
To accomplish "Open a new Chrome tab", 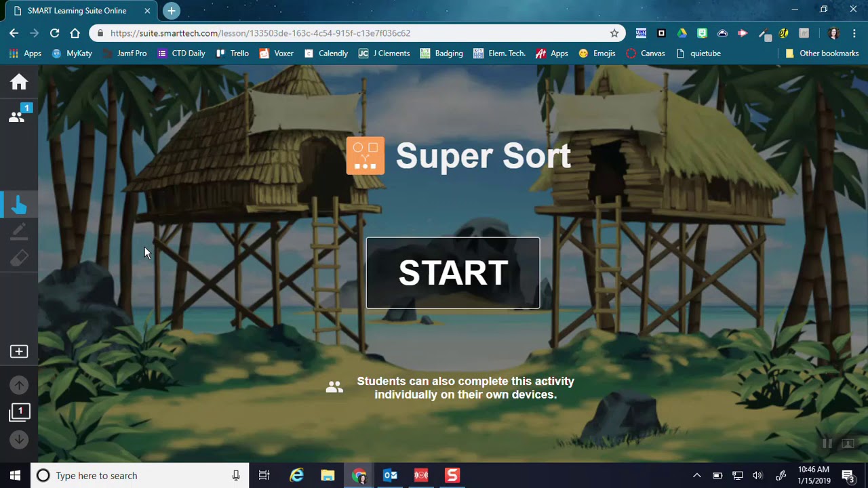I will pyautogui.click(x=172, y=11).
